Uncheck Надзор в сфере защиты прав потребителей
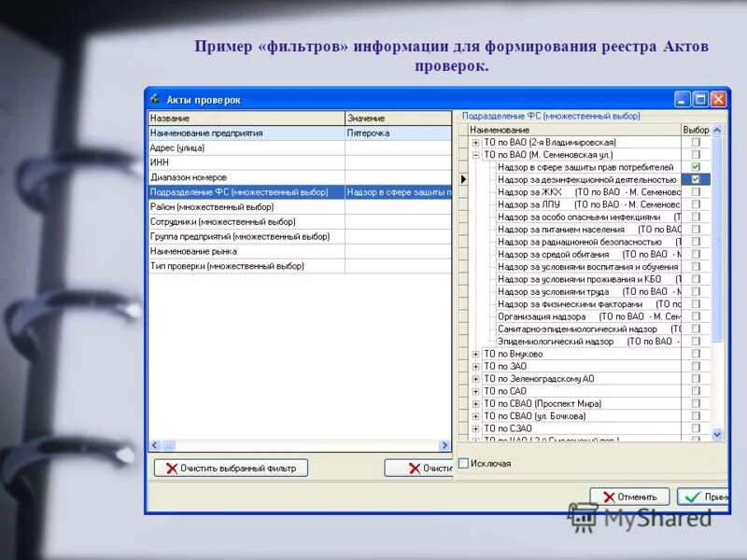 (696, 165)
